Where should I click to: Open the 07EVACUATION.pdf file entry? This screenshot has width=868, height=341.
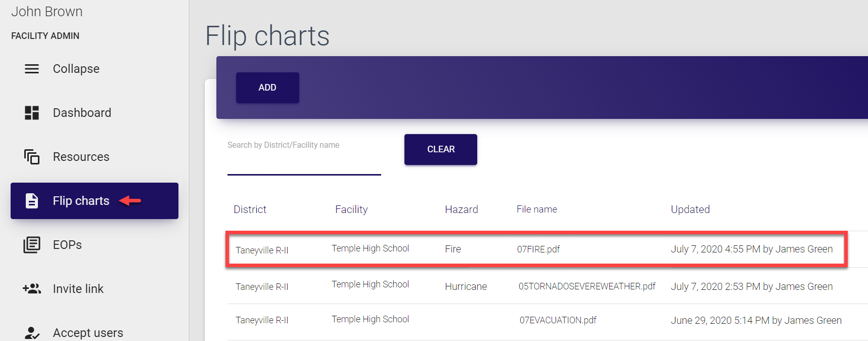pyautogui.click(x=558, y=320)
